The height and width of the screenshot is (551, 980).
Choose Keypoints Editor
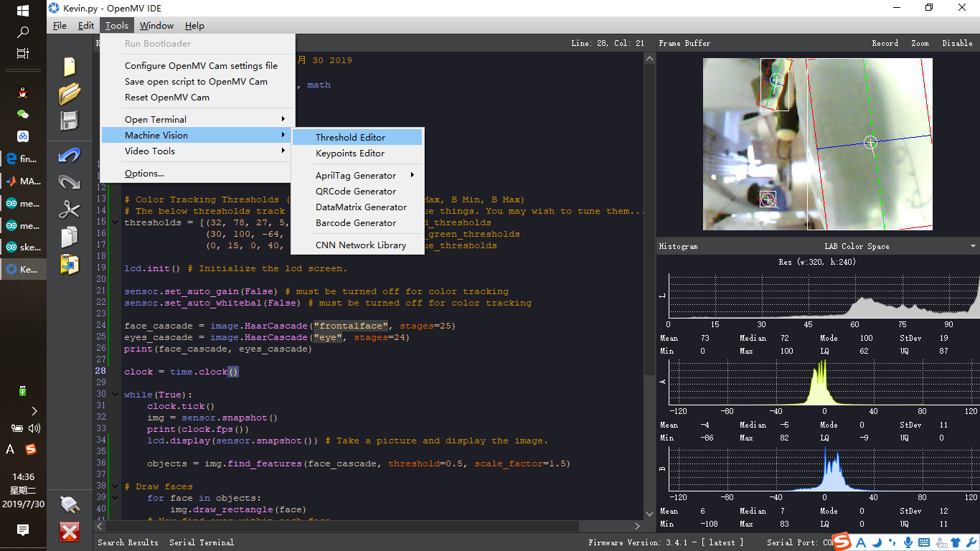[x=357, y=153]
